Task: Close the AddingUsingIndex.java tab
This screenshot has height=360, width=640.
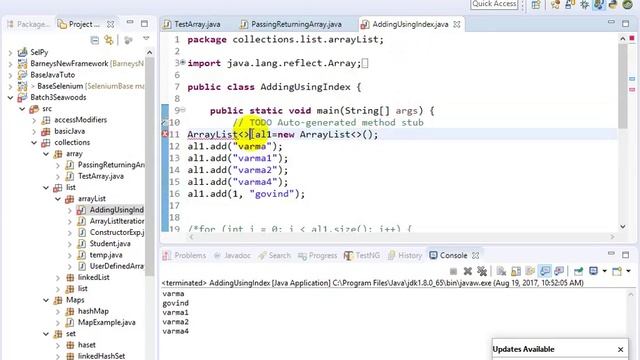Action: 457,24
